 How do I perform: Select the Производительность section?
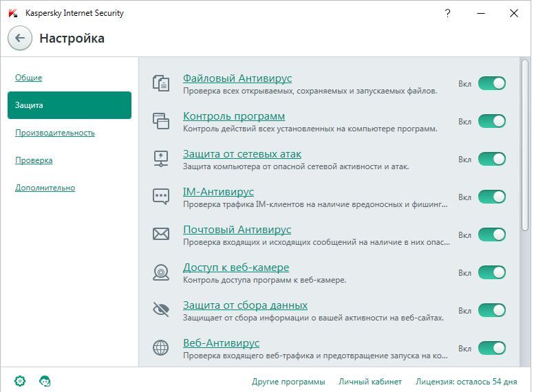tap(55, 133)
